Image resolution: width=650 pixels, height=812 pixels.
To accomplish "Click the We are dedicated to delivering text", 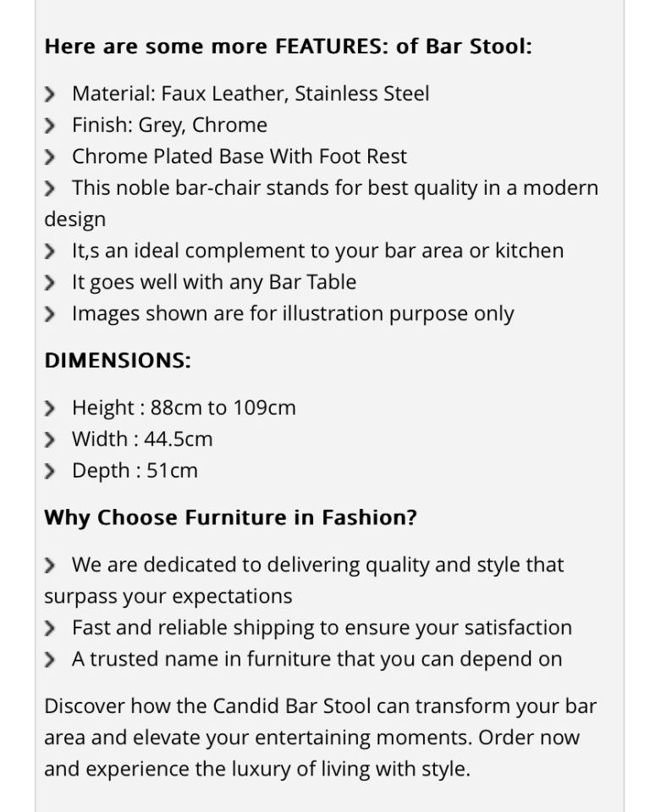I will click(305, 581).
